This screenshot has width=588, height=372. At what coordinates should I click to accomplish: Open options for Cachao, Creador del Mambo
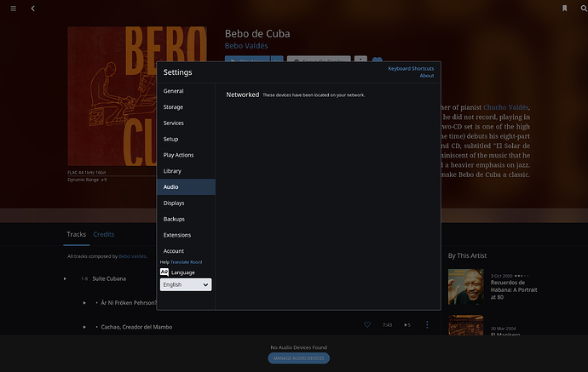click(427, 325)
